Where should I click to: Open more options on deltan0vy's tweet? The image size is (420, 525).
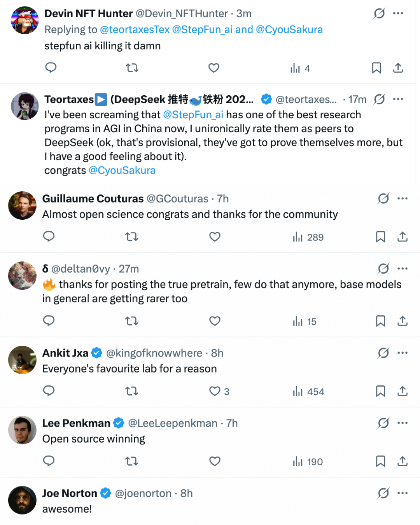click(x=402, y=269)
